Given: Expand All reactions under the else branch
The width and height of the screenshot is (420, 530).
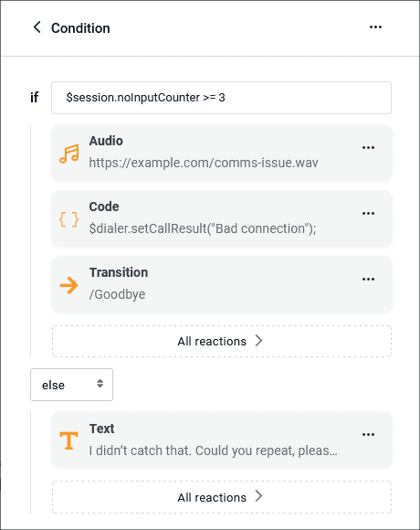Looking at the screenshot, I should tap(222, 497).
